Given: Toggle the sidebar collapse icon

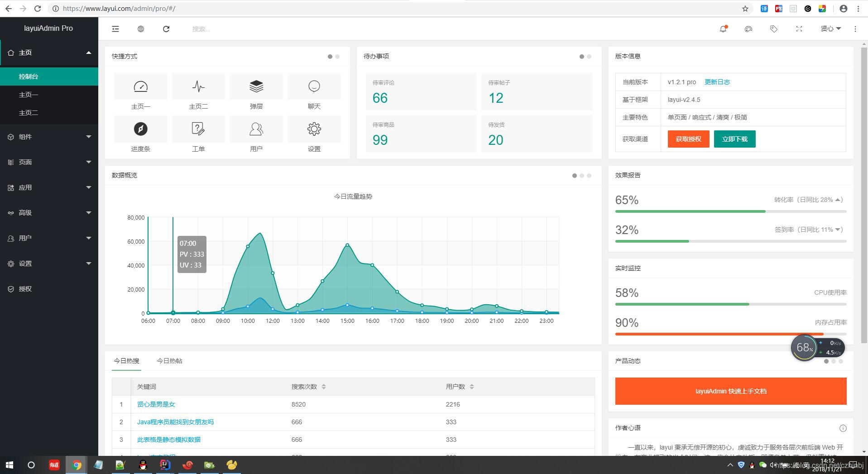Looking at the screenshot, I should tap(115, 29).
